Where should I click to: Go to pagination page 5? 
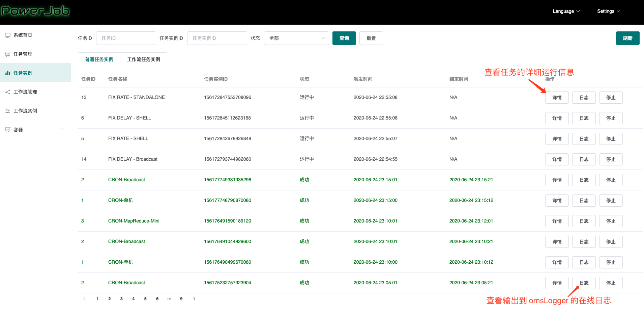pyautogui.click(x=145, y=298)
